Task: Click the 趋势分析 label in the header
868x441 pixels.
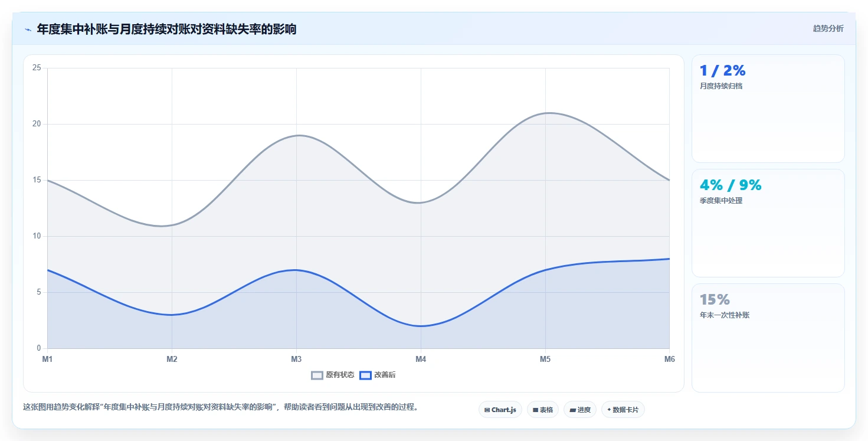Action: point(828,28)
